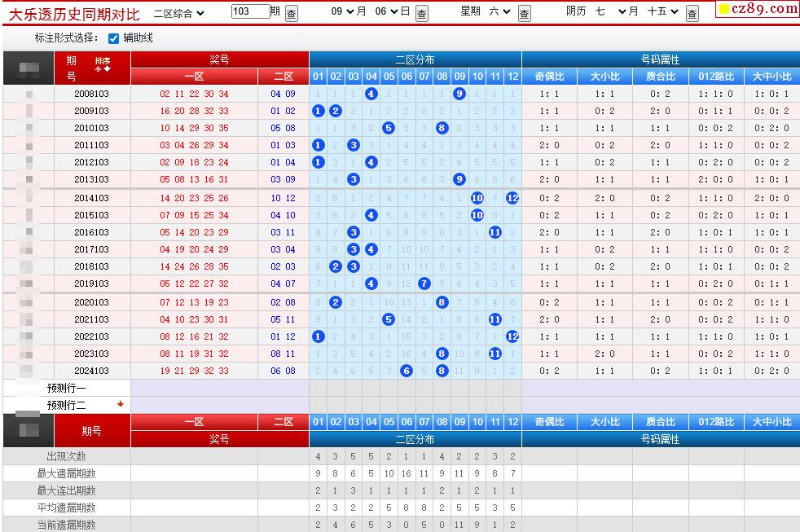Select blue ball 11 in the 2016103 row
This screenshot has height=532, width=800.
495,232
